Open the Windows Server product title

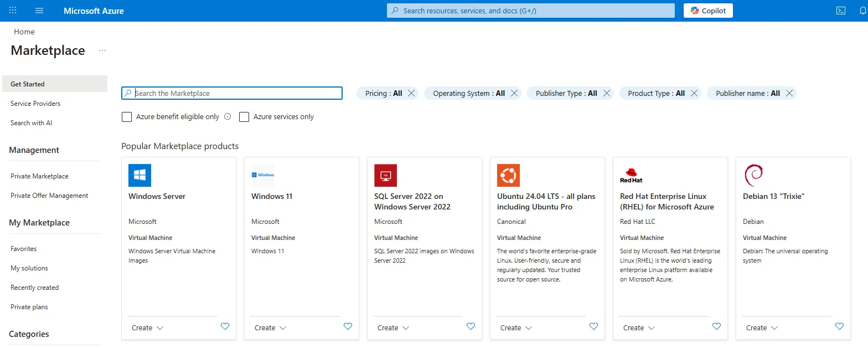click(x=157, y=196)
